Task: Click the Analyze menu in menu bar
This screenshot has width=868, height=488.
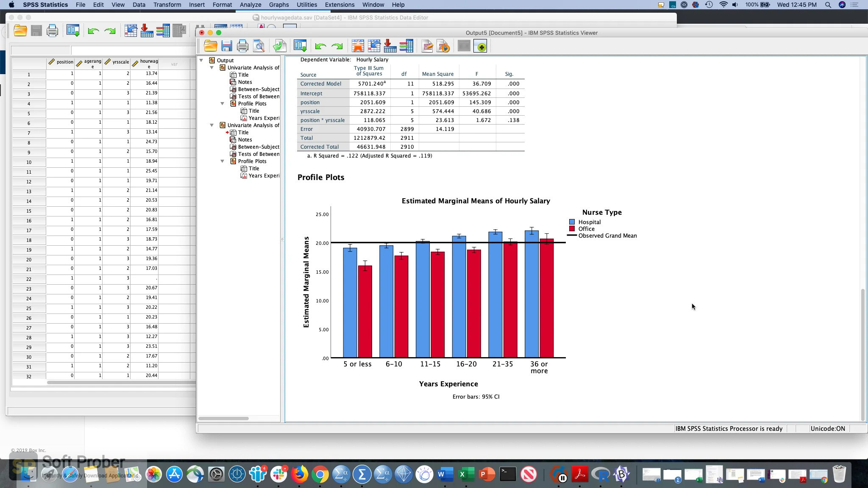Action: [250, 5]
